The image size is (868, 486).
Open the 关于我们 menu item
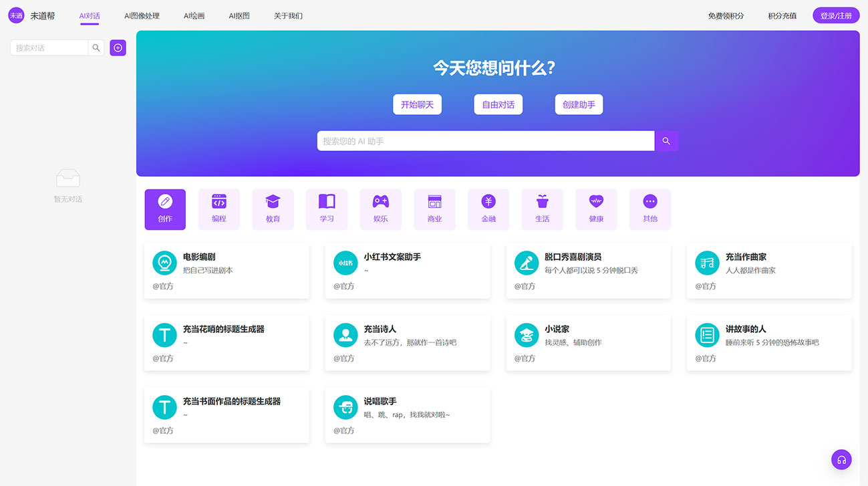coord(287,15)
